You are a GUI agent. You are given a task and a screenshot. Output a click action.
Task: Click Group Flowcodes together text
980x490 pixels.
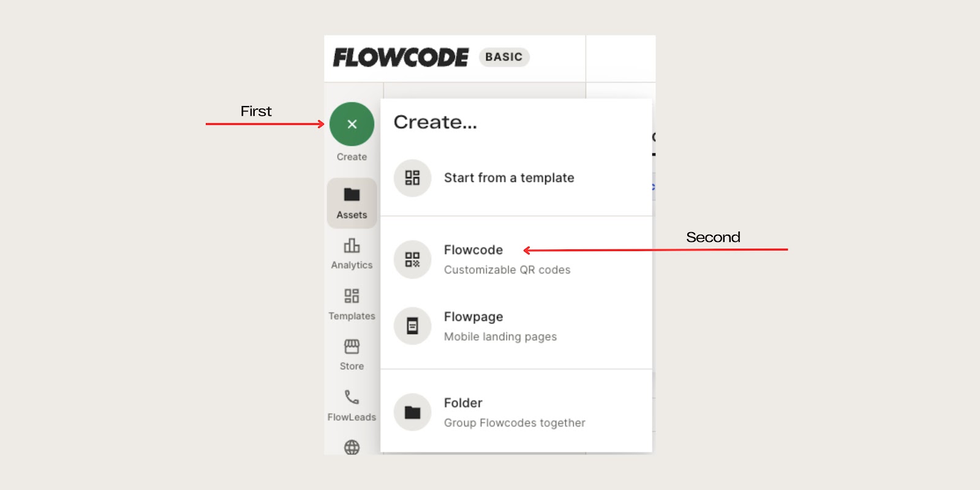coord(515,423)
